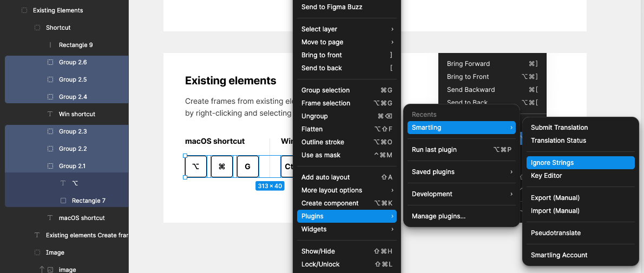This screenshot has width=644, height=273.
Task: Choose Frame selection
Action: tap(347, 103)
